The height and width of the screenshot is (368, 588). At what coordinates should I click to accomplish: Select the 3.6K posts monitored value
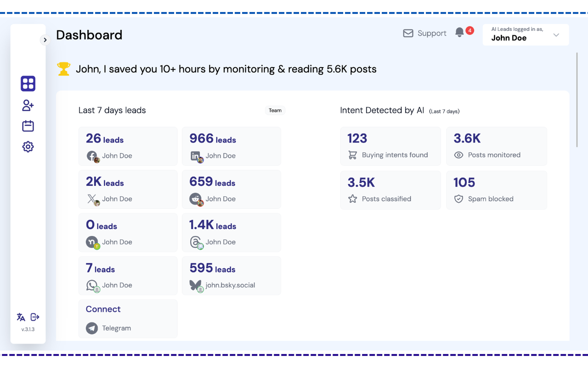467,138
